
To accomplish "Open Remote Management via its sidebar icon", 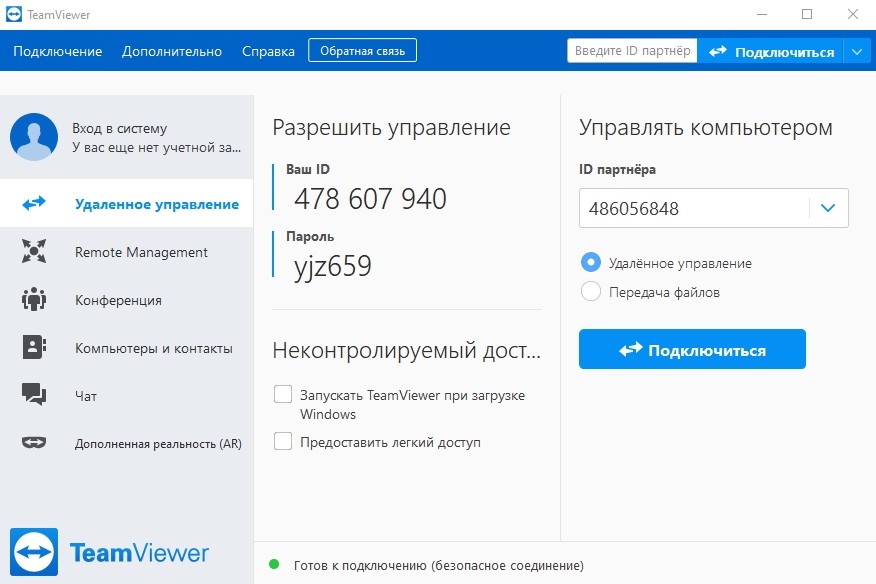I will tap(34, 252).
